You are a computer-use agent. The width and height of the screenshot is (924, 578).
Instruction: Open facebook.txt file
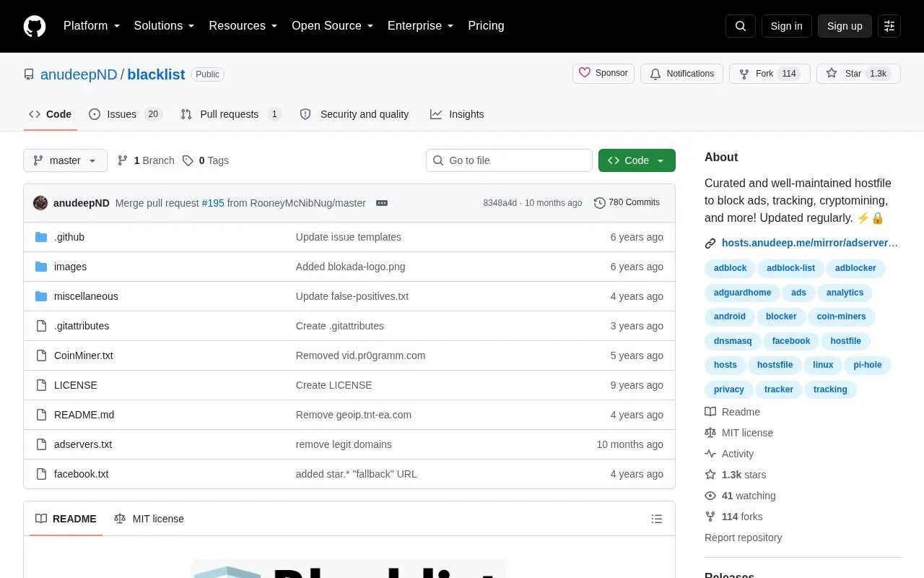tap(82, 474)
